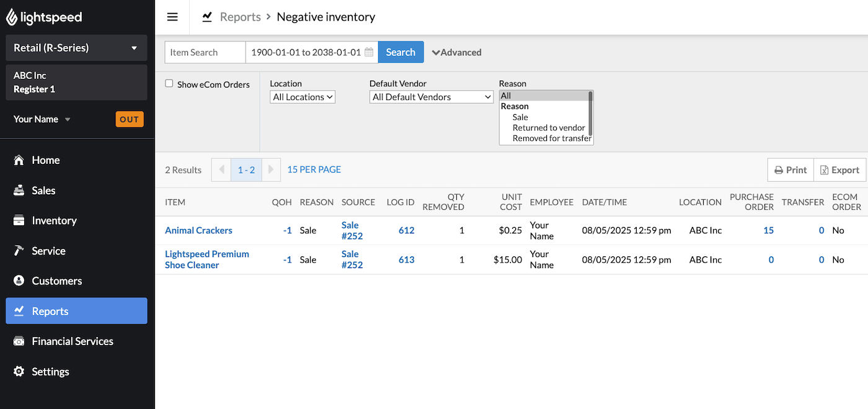The height and width of the screenshot is (409, 868).
Task: Export the negative inventory report
Action: click(x=839, y=169)
